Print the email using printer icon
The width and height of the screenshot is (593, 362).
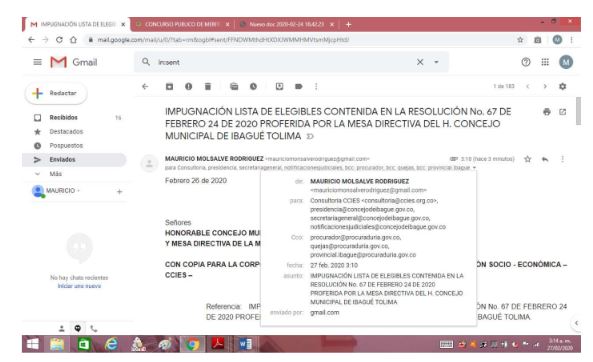[x=547, y=112]
